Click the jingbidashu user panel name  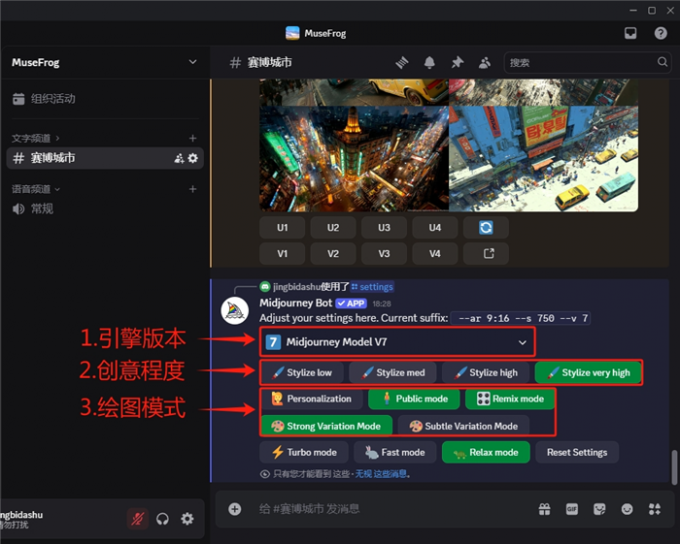[22, 515]
